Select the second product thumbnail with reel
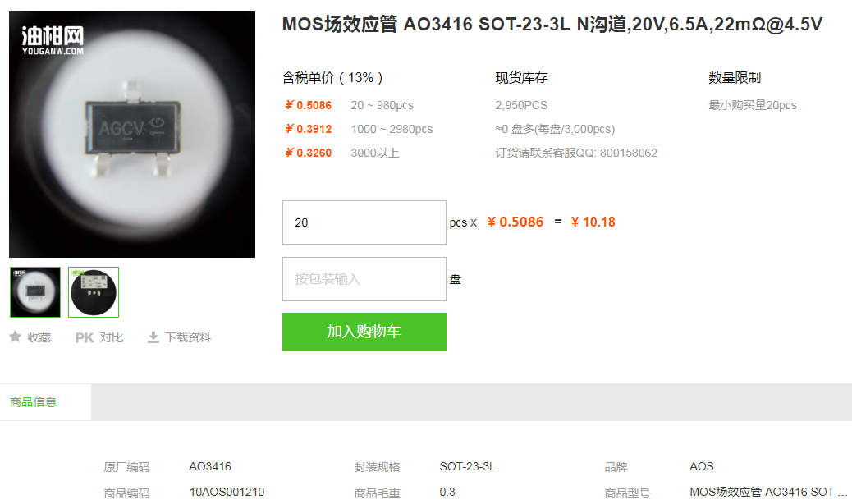Viewport: 852px width, 504px height. 94,292
